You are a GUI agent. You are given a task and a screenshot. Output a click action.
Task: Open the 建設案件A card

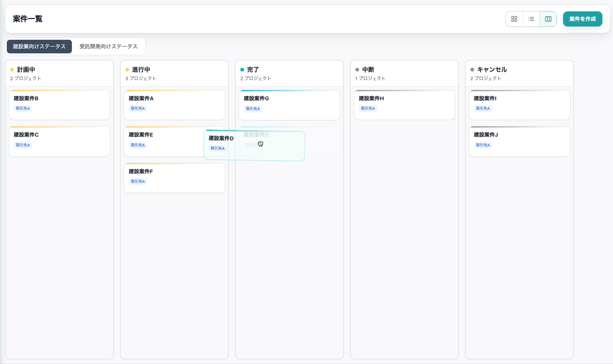coord(174,104)
